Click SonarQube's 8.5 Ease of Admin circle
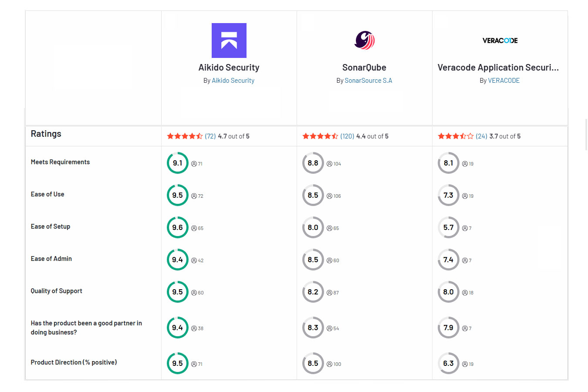 coord(313,260)
